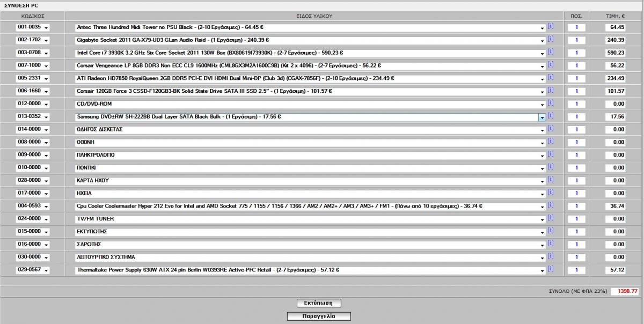Open info icon for ΟΘΟΝΗ row
The image size is (644, 324).
tap(551, 141)
